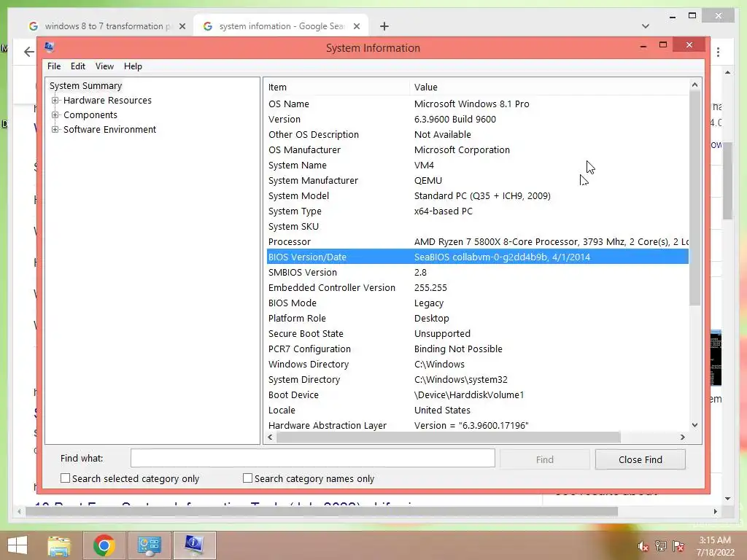The image size is (747, 560).
Task: Select the PCR7 Configuration row
Action: (477, 349)
